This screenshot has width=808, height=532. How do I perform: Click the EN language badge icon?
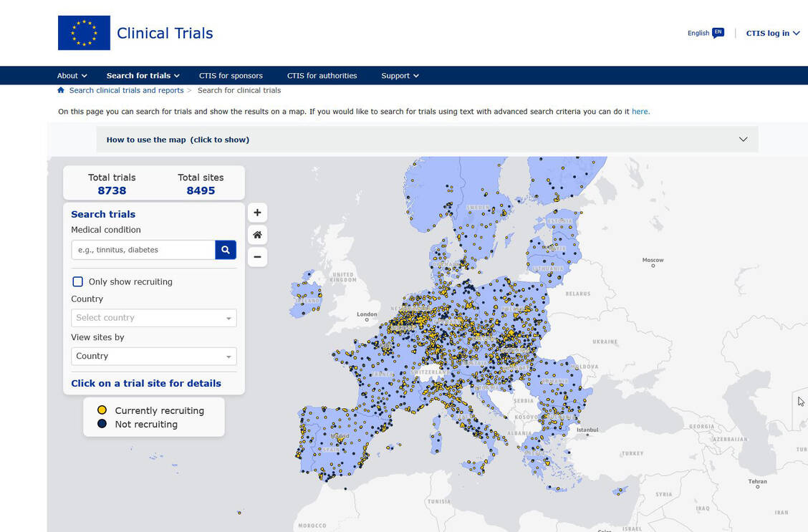718,33
